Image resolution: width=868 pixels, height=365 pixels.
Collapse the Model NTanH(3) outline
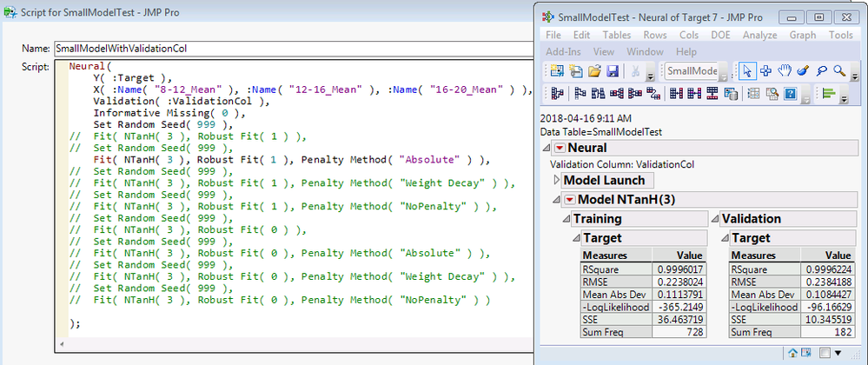(x=557, y=199)
